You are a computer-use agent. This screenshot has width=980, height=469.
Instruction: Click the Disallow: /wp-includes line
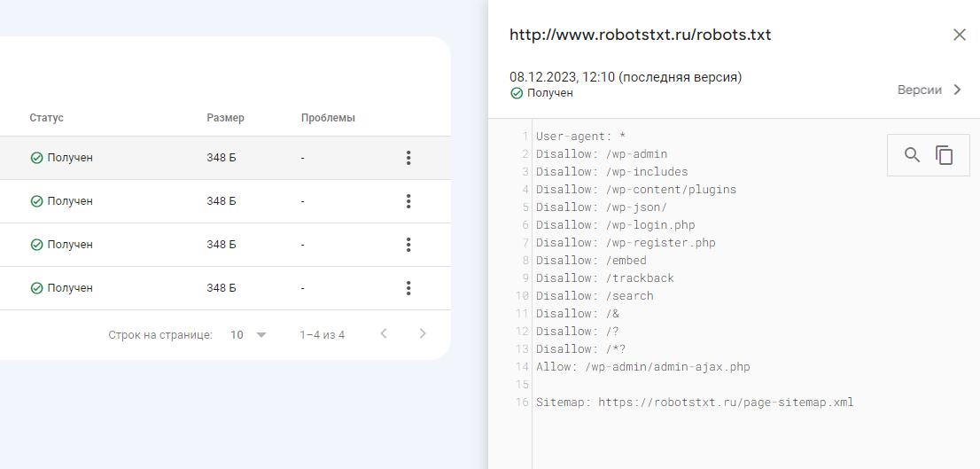tap(612, 171)
